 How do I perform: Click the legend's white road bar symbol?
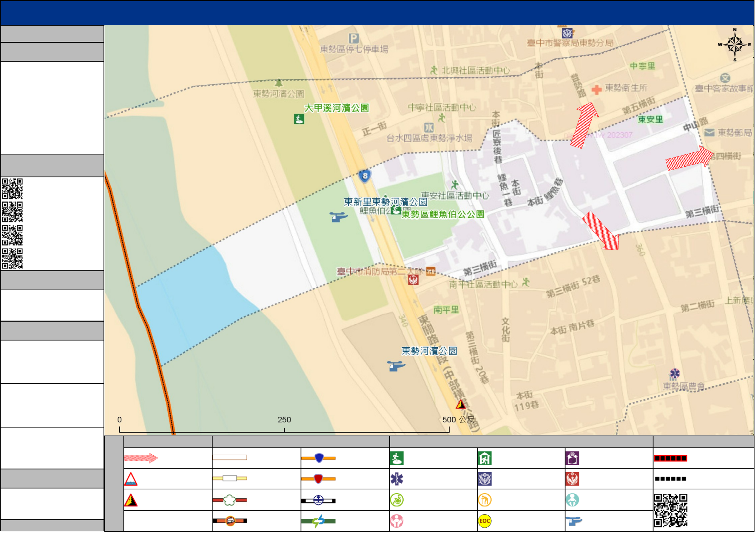(230, 458)
